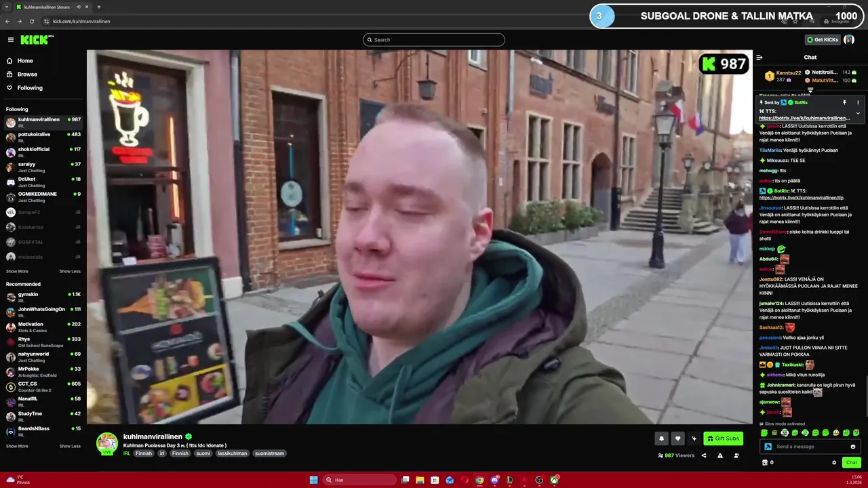Viewport: 868px width, 488px height.
Task: Open StudyTime recommended channel
Action: pyautogui.click(x=43, y=416)
